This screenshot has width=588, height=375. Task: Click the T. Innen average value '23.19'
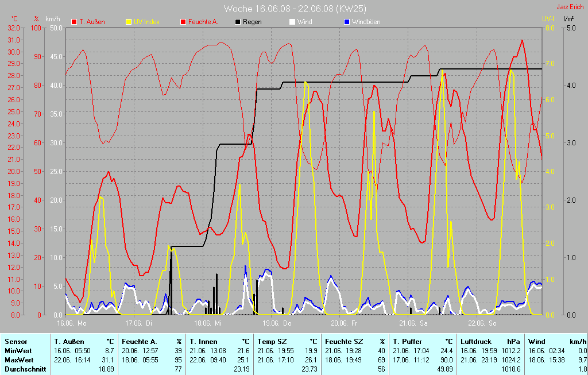(241, 369)
